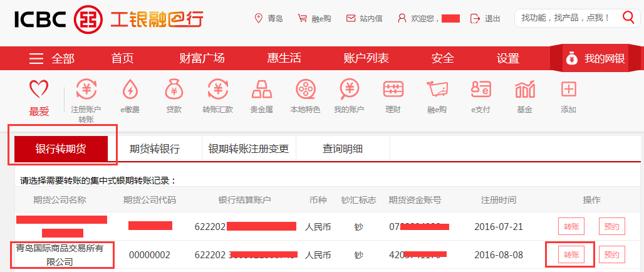Open 融e购 shortcut icon in favorites row

tap(437, 89)
